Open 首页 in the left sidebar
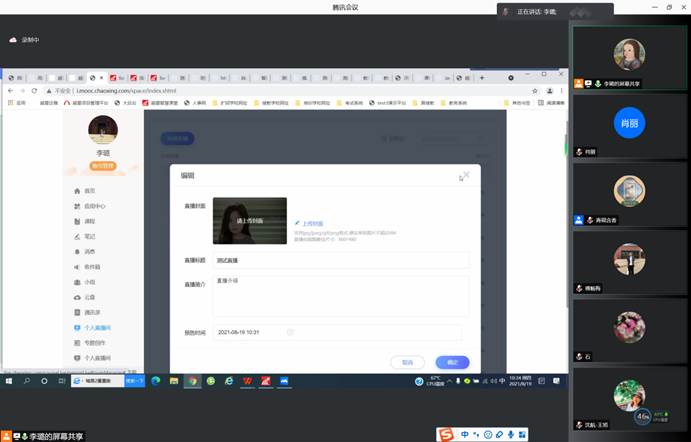The width and height of the screenshot is (691, 442). click(90, 190)
